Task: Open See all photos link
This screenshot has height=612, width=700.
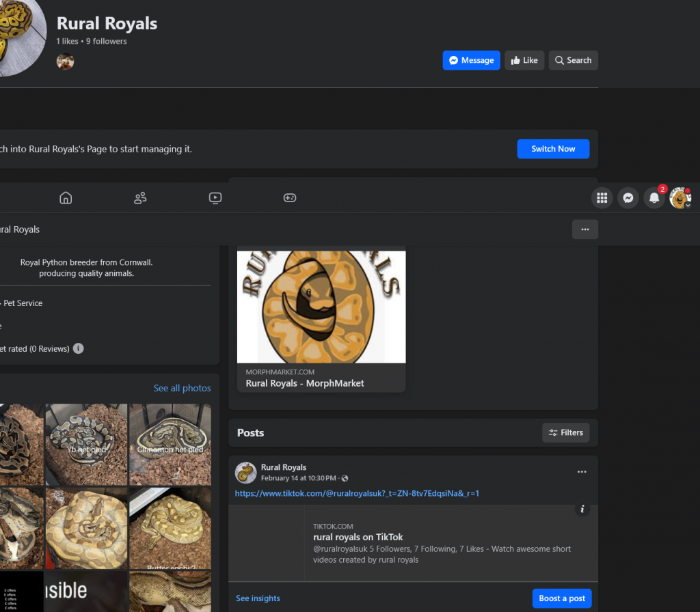Action: click(x=182, y=388)
